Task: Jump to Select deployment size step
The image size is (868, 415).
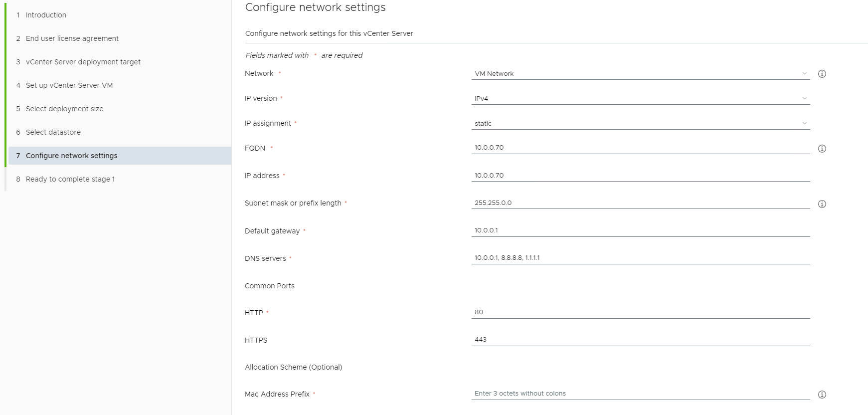Action: (65, 109)
